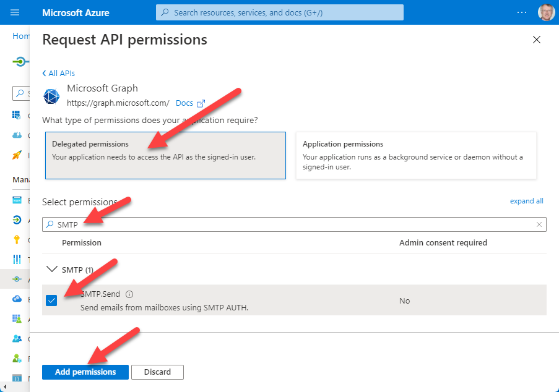Collapse the SMTP (1) permission group

pyautogui.click(x=51, y=270)
